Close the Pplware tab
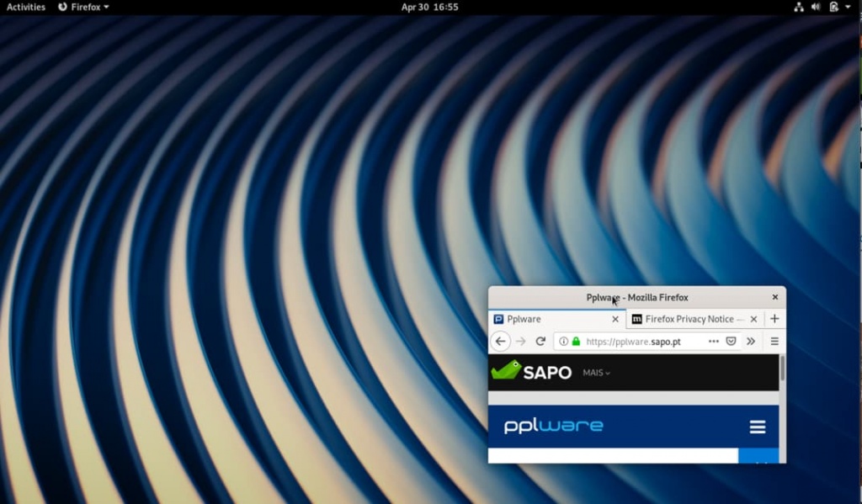Viewport: 862px width, 504px height. click(615, 319)
